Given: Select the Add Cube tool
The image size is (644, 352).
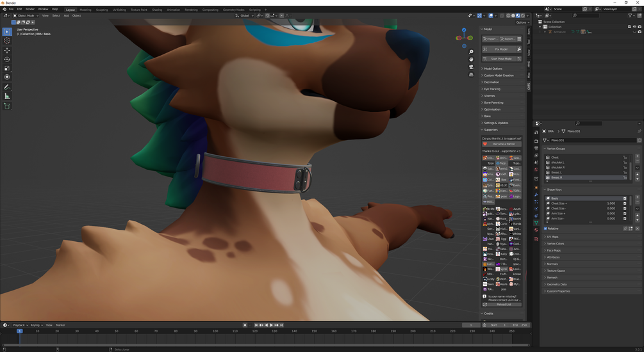Looking at the screenshot, I should 7,106.
